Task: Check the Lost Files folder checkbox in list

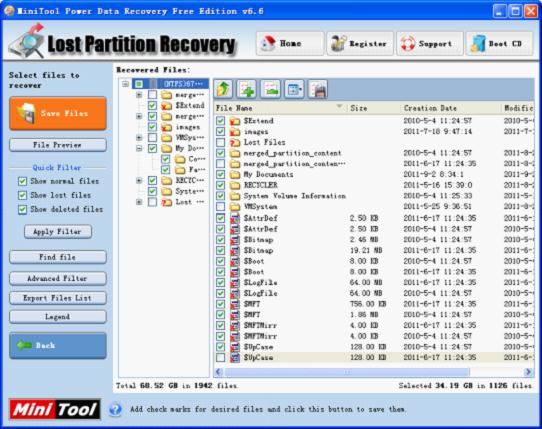Action: (x=220, y=142)
